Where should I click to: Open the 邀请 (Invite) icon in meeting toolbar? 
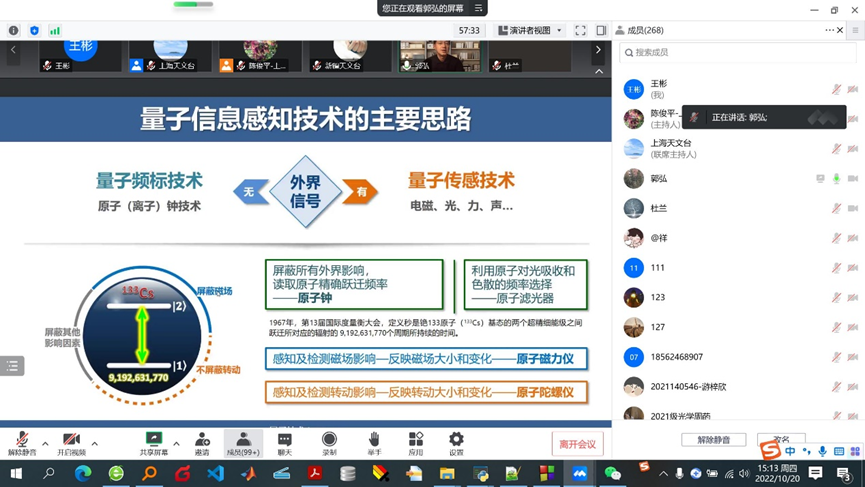pos(202,443)
